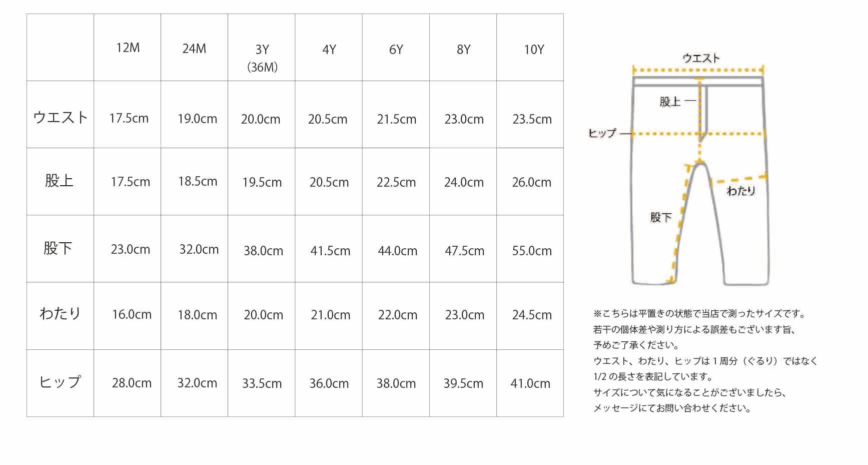The width and height of the screenshot is (868, 465).
Task: Select the 41.0cm hip cell for 10Y
Action: point(530,384)
